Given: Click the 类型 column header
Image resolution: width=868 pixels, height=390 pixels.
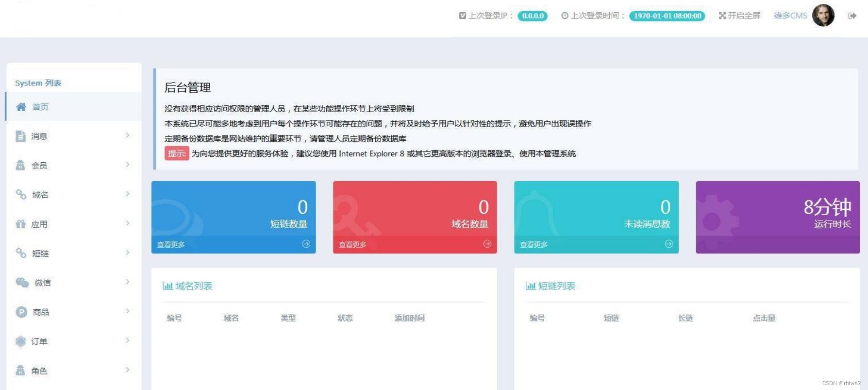Looking at the screenshot, I should (x=288, y=318).
